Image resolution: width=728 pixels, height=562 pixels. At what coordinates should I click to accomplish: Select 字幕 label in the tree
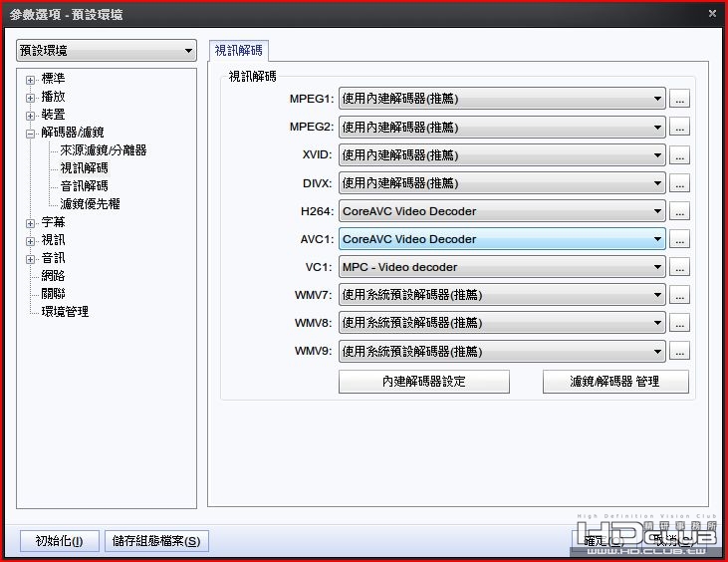[x=53, y=222]
